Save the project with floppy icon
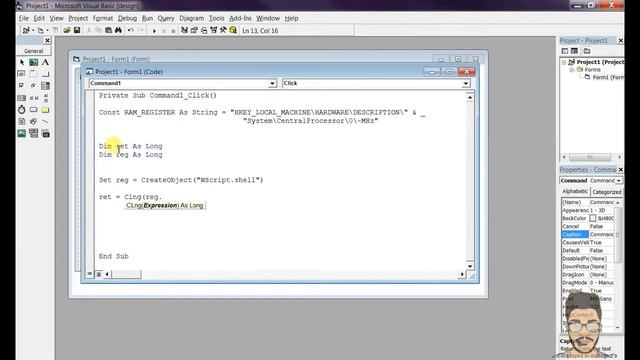This screenshot has height=360, width=640. 77,30
